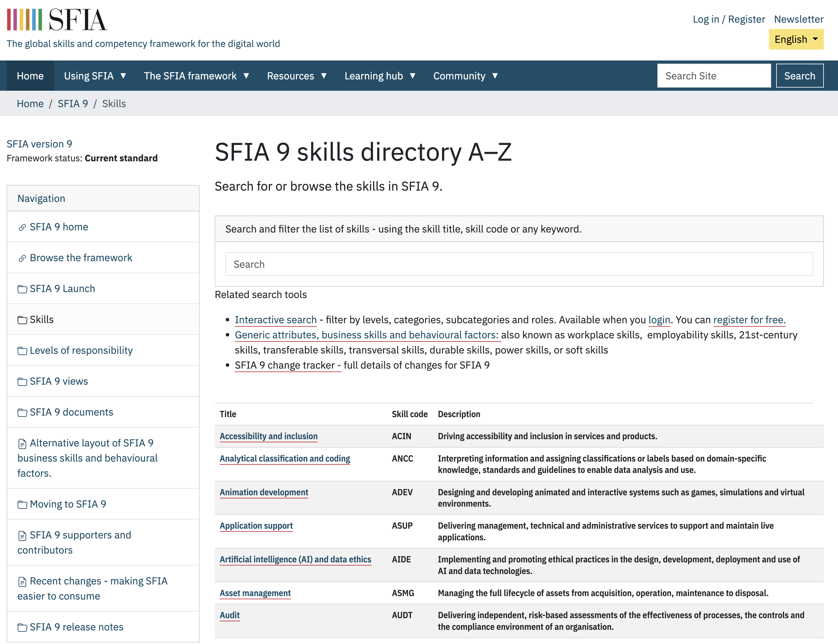Select Skills in sidebar navigation

pyautogui.click(x=42, y=319)
